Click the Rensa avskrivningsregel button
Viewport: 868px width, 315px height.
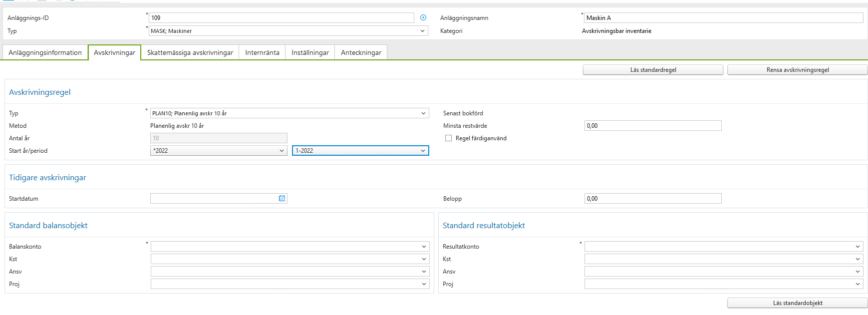tap(797, 70)
